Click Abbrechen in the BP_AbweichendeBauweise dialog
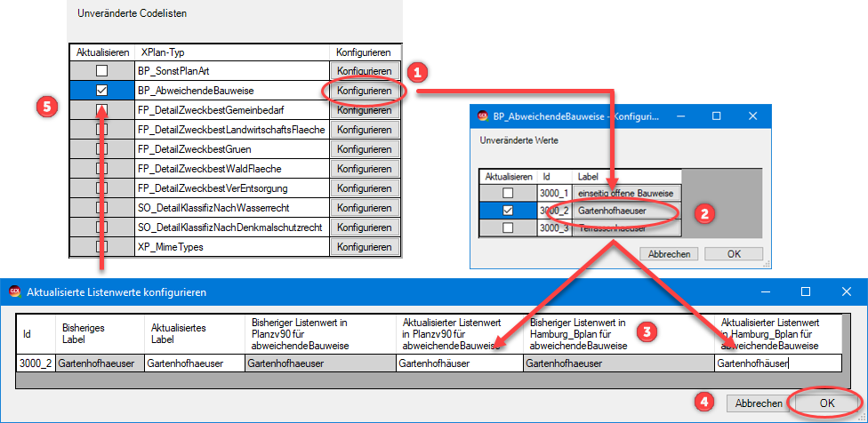Image resolution: width=868 pixels, height=423 pixels. pyautogui.click(x=669, y=253)
